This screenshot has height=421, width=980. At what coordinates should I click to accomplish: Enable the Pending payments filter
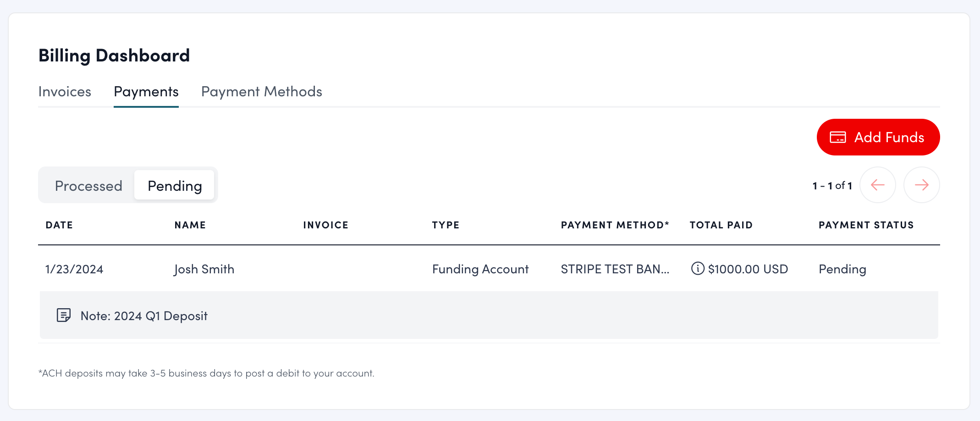tap(174, 185)
